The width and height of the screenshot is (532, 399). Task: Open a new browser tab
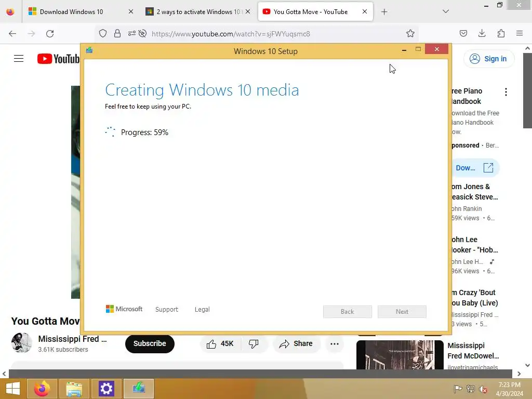pyautogui.click(x=384, y=12)
